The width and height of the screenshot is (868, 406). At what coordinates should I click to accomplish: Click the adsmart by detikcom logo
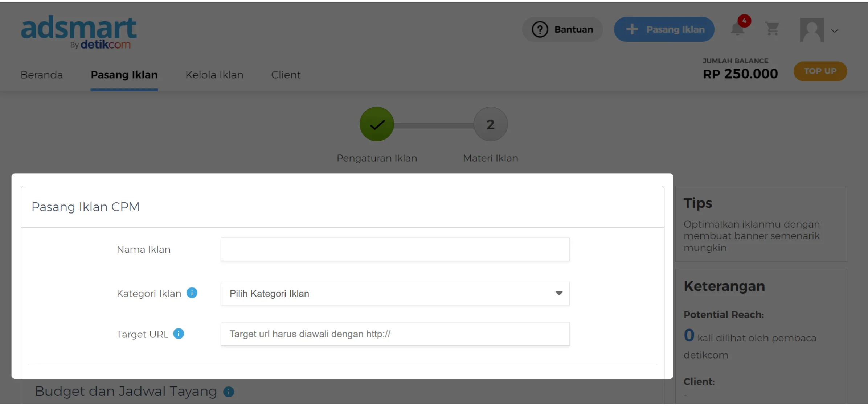79,32
